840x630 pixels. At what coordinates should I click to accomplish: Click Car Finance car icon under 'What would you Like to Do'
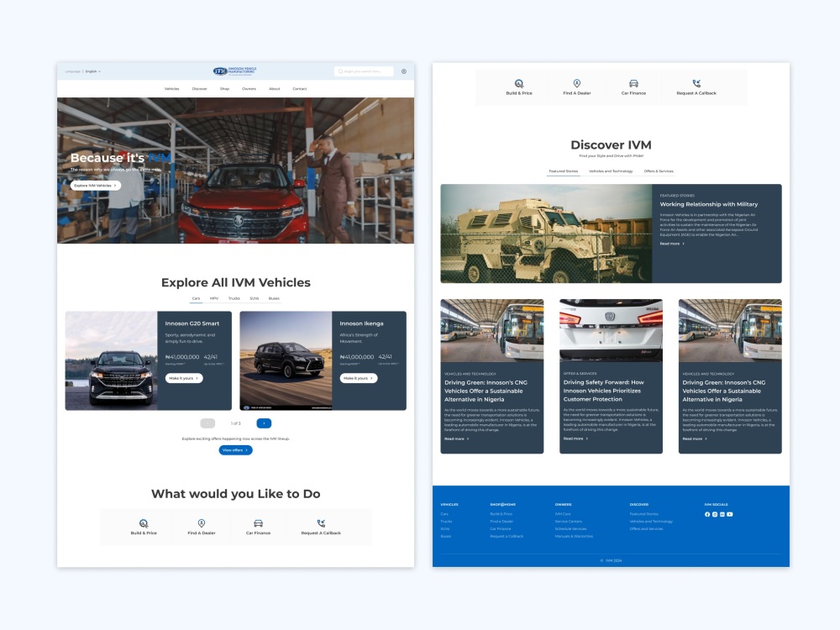click(x=258, y=522)
